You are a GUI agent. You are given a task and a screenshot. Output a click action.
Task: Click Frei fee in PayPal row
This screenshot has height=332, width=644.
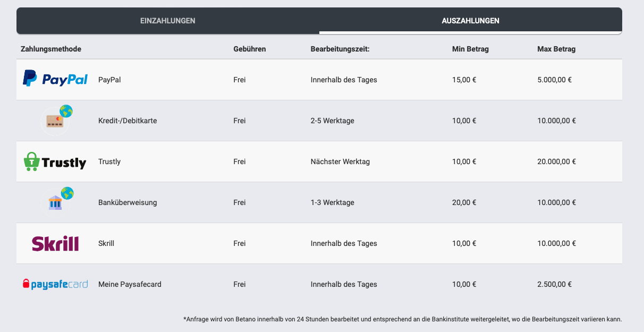click(240, 80)
